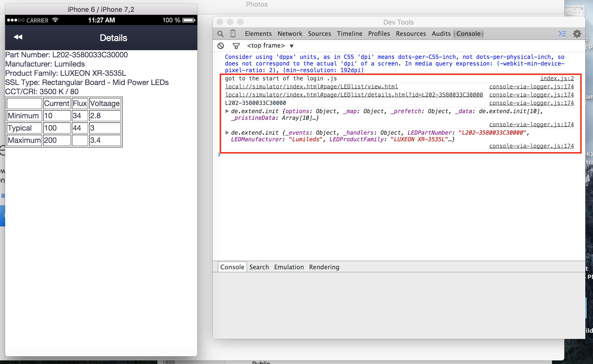Switch to the Emulation drawer tab
This screenshot has height=364, width=593.
pyautogui.click(x=289, y=267)
